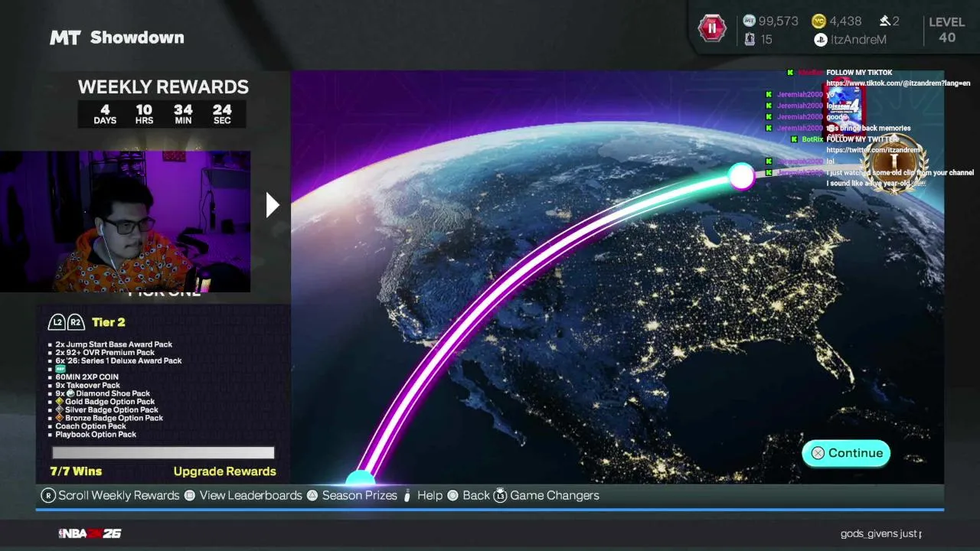Click the wins progress bar
Viewport: 980px width, 551px height.
click(x=163, y=453)
